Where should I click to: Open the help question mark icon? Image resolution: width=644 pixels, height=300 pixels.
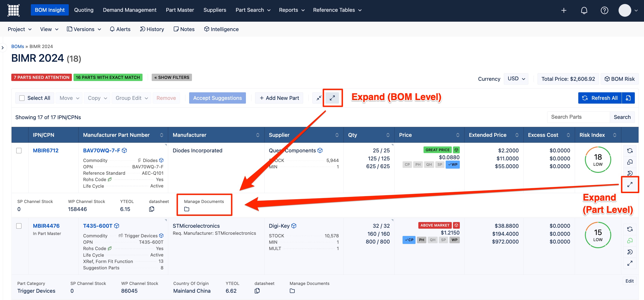click(x=604, y=10)
